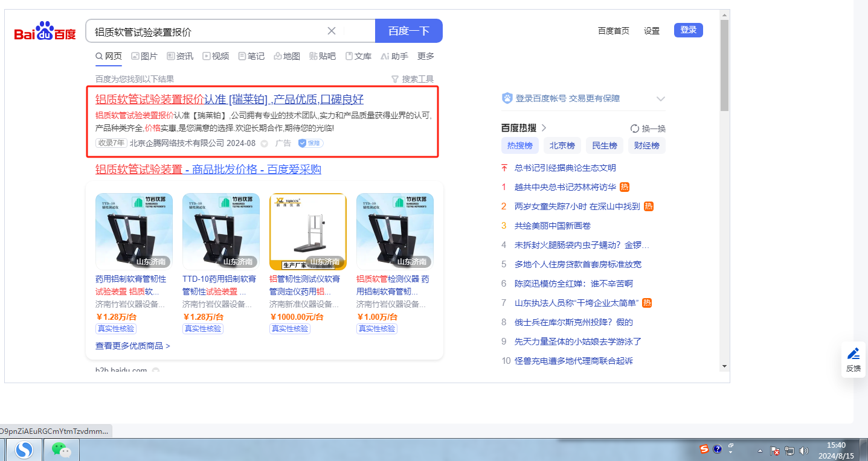Click 查看更多优质商品 link
Image resolution: width=868 pixels, height=461 pixels.
133,346
